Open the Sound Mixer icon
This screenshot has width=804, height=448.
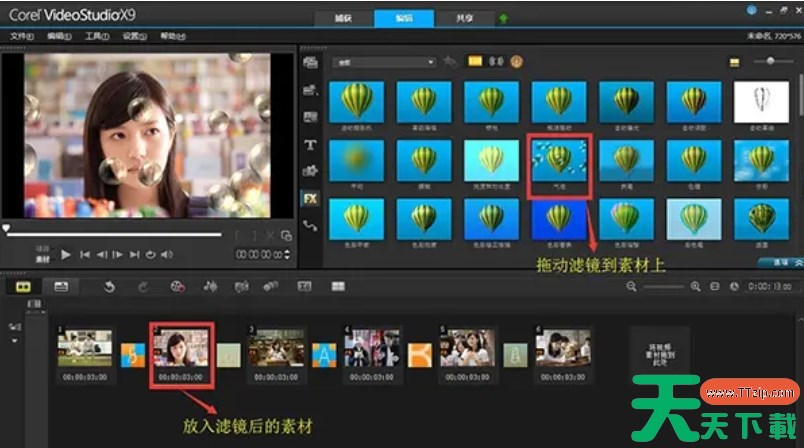coord(210,287)
